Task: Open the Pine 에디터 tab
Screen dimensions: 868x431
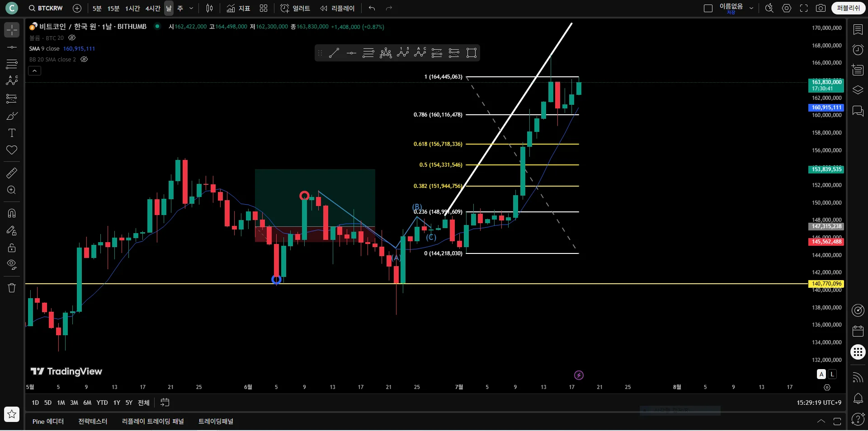Action: point(48,422)
